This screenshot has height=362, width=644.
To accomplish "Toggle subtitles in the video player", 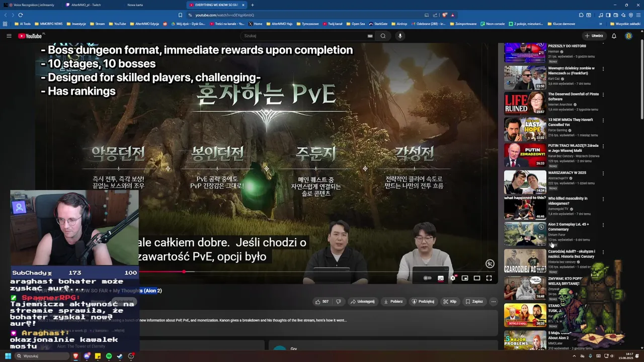I will click(441, 278).
